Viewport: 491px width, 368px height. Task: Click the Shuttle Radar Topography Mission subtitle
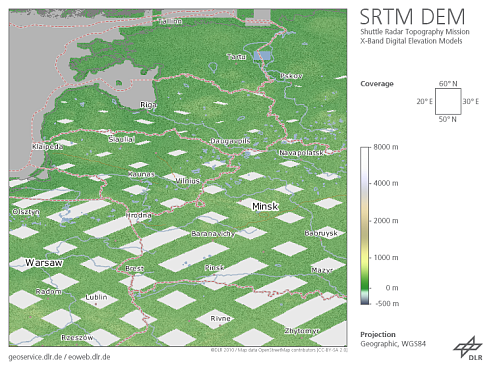[x=415, y=32]
